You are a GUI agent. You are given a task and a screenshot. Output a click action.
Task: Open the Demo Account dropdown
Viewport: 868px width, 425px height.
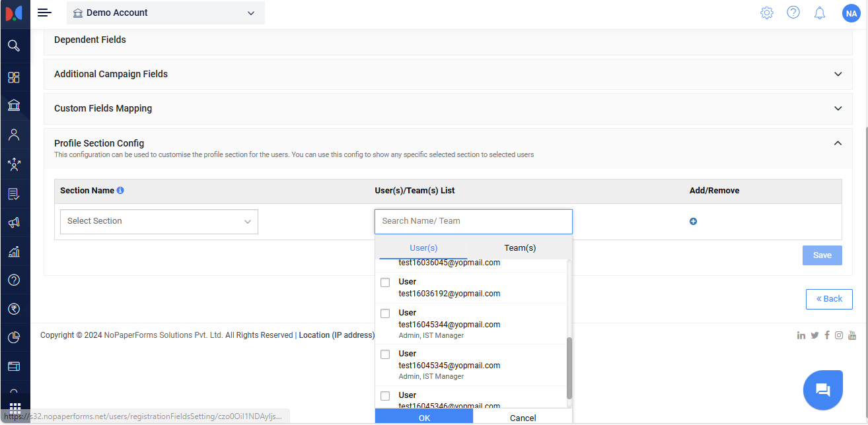(x=165, y=13)
